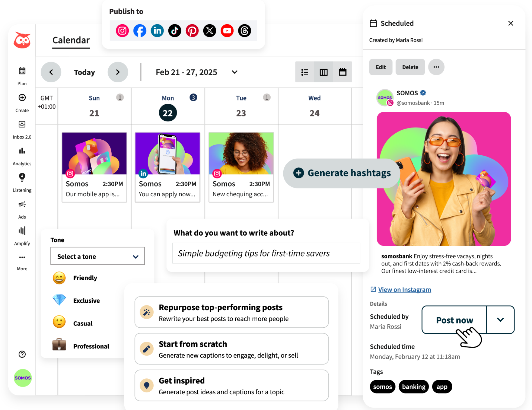Screen dimensions: 532x410
Task: Select the Friendly tone
Action: pos(85,278)
